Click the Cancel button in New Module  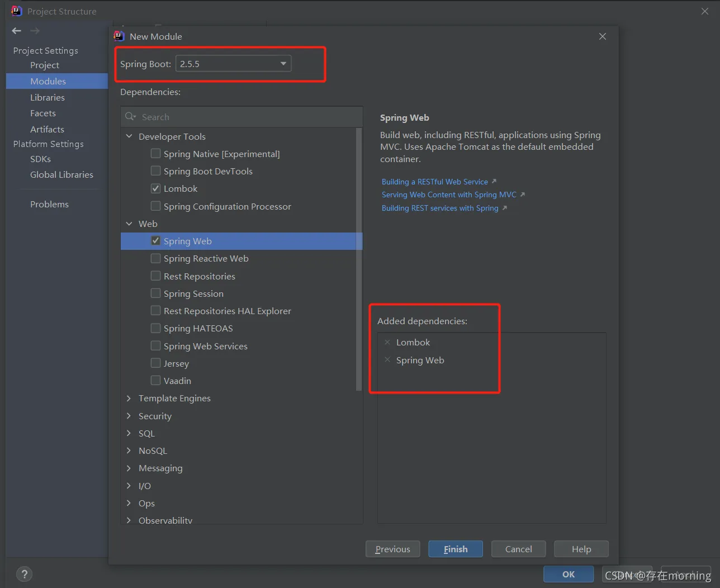click(x=519, y=549)
